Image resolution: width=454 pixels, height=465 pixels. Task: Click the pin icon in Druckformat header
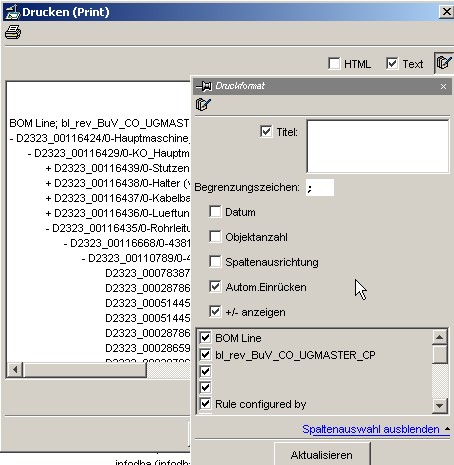coord(204,86)
